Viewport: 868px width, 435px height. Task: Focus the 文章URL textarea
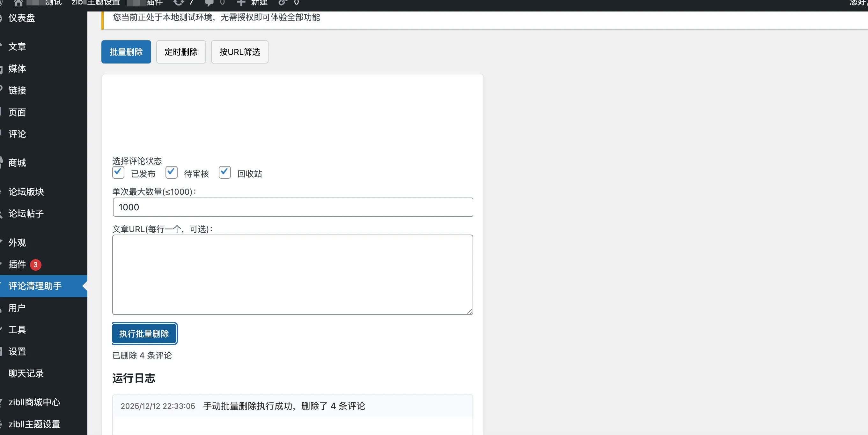(x=292, y=274)
